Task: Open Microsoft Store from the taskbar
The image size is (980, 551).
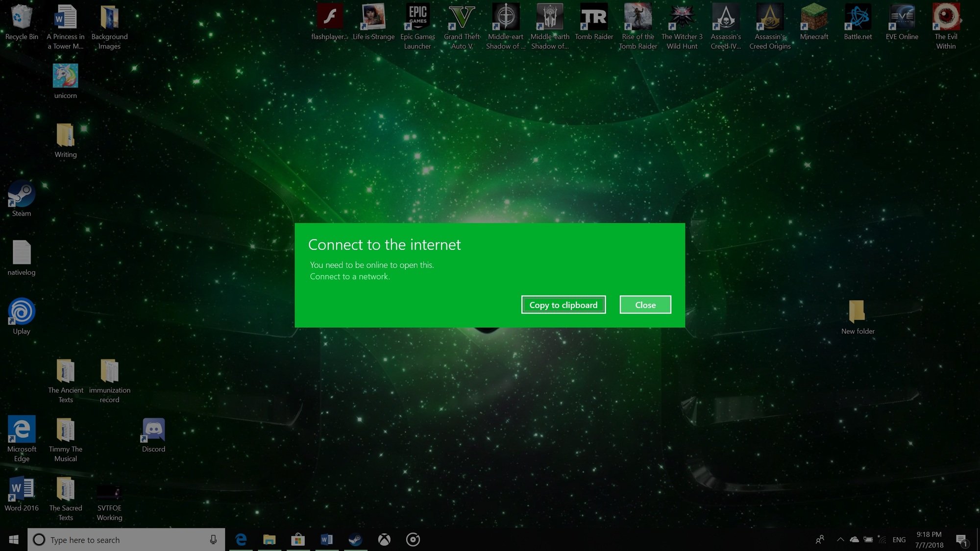Action: pyautogui.click(x=298, y=539)
